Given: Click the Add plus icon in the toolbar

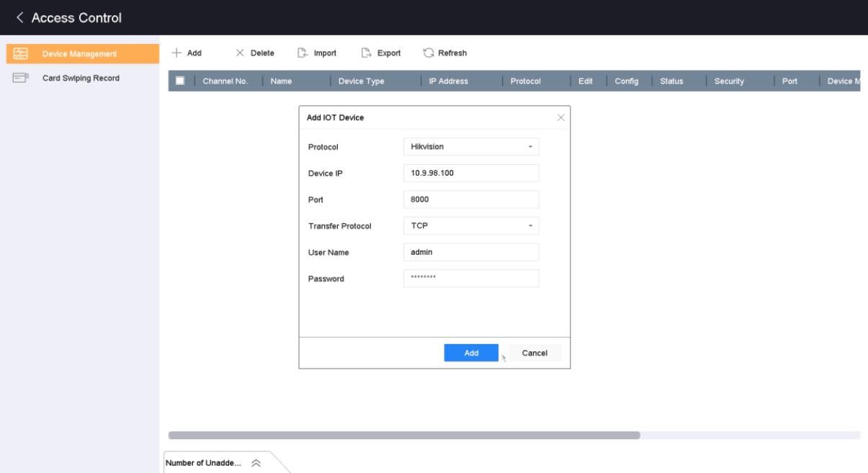Looking at the screenshot, I should click(176, 53).
